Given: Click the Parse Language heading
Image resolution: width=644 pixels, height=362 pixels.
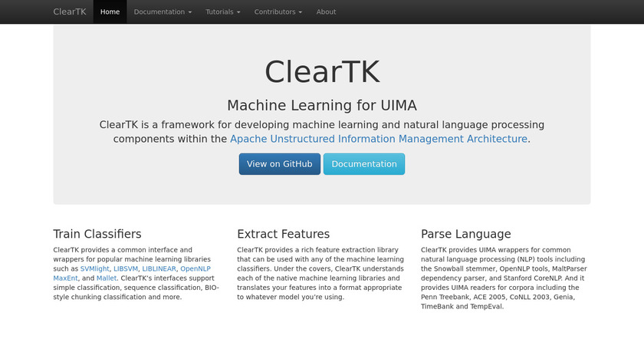Looking at the screenshot, I should 466,234.
